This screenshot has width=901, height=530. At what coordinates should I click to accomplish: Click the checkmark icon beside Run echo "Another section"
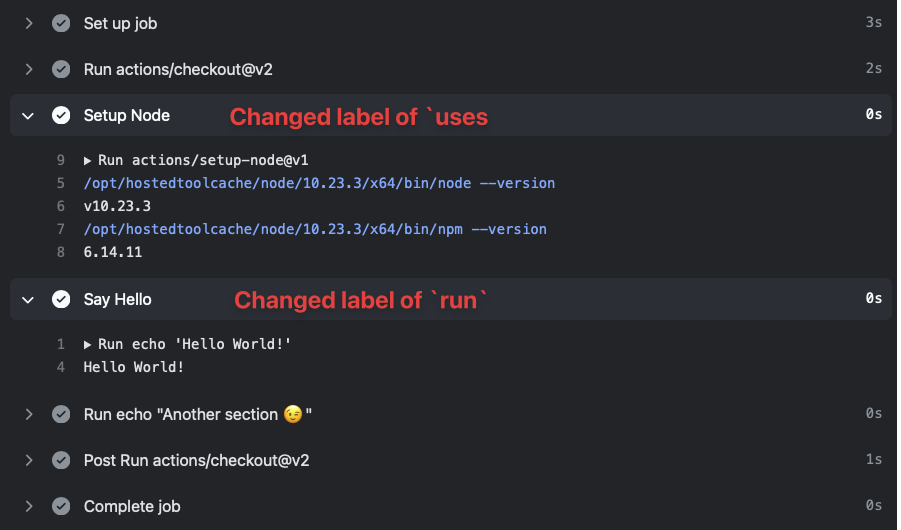click(x=61, y=414)
